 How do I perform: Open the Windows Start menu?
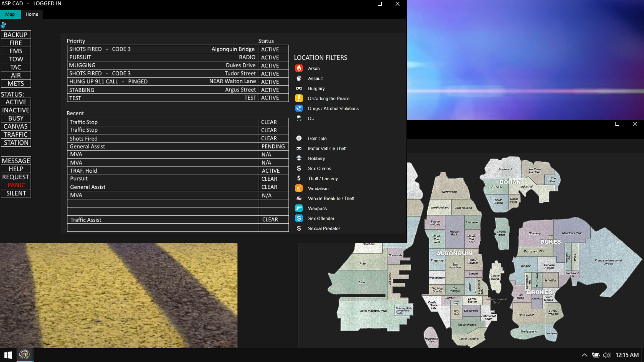(x=8, y=355)
